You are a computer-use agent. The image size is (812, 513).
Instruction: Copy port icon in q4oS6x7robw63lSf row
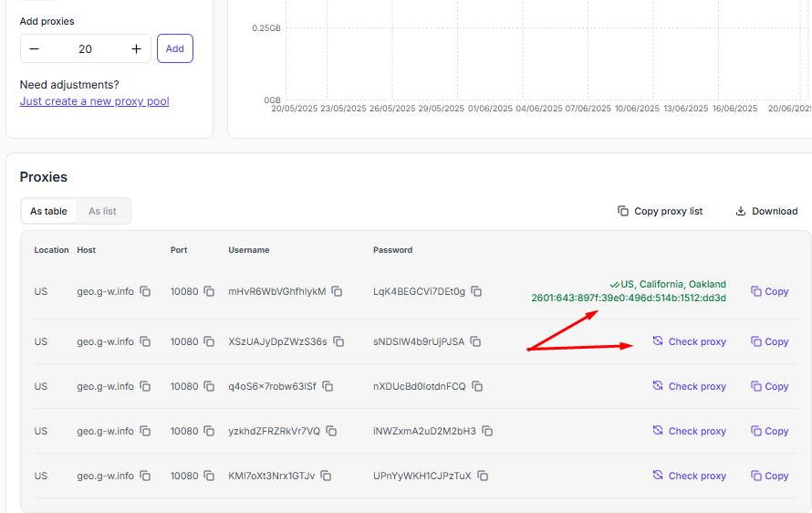point(209,386)
